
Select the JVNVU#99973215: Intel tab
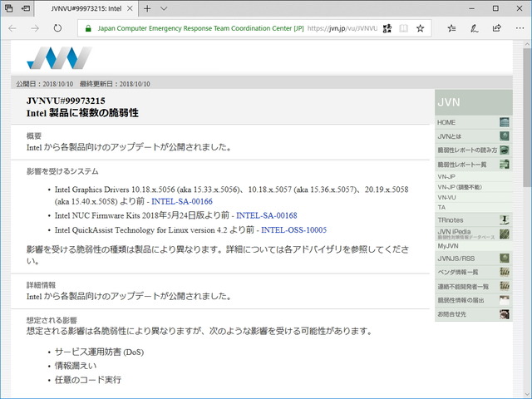(x=86, y=8)
